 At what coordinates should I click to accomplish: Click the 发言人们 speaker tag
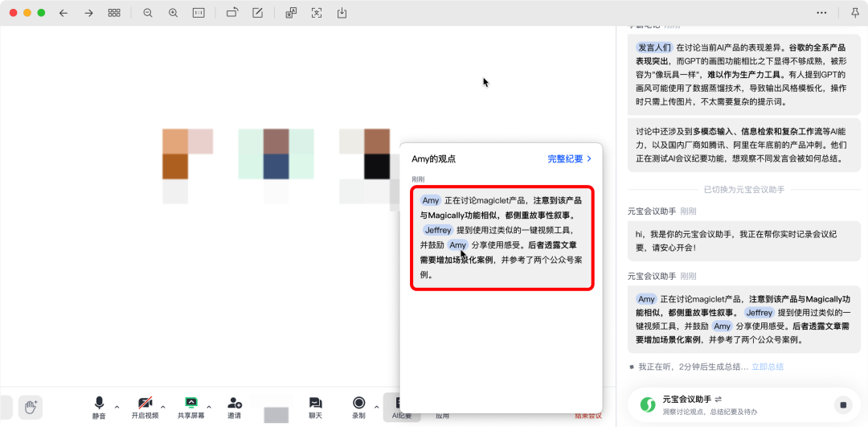click(x=653, y=47)
